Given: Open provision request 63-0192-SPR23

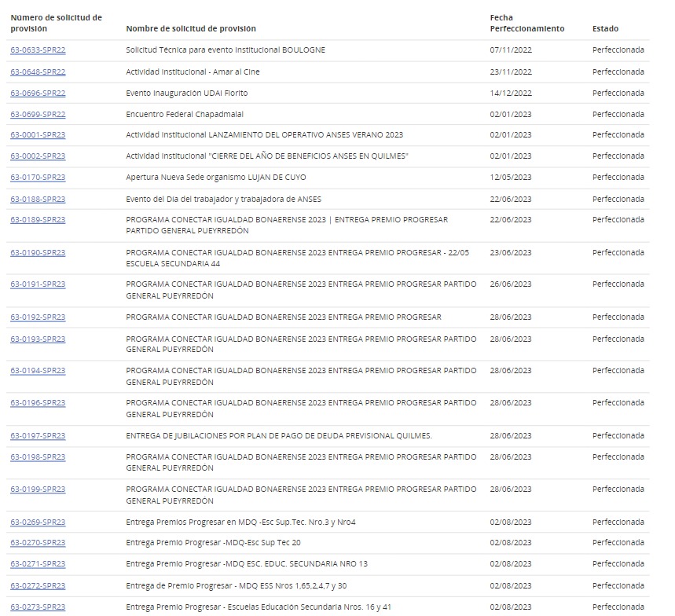Looking at the screenshot, I should 38,317.
